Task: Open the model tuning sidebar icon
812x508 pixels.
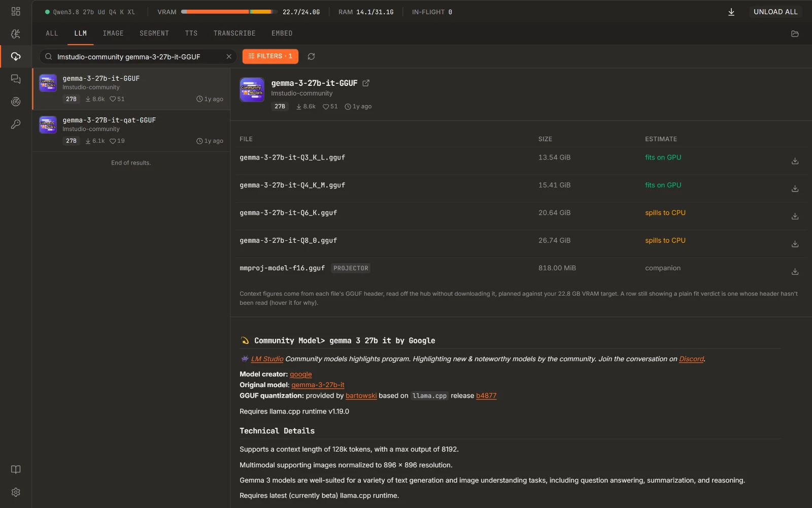Action: [16, 34]
